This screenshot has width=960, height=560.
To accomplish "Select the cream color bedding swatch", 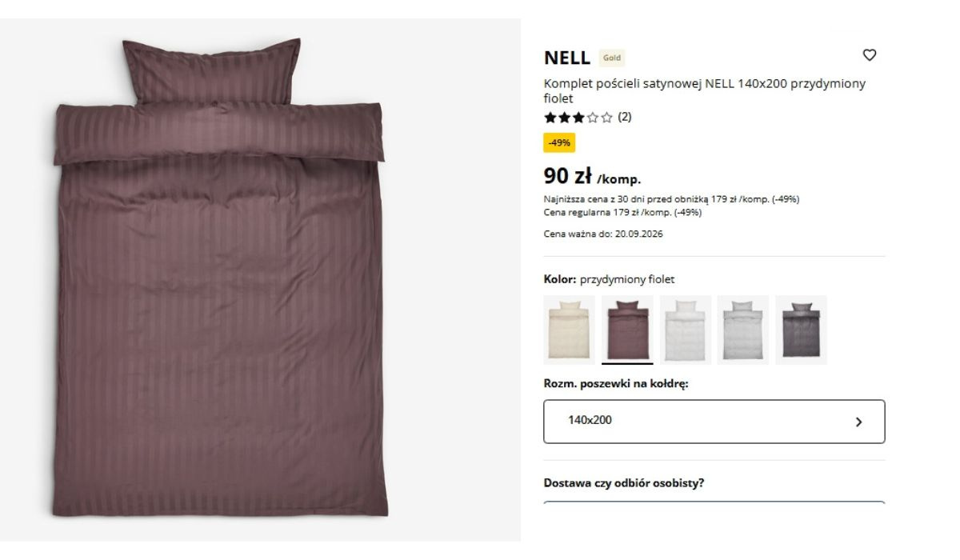I will pos(569,330).
